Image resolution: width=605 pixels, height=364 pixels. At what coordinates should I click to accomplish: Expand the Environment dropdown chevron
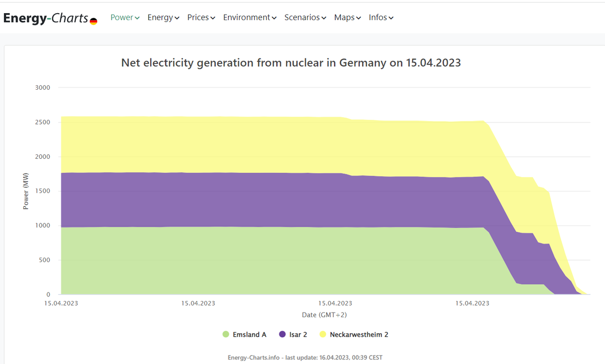point(274,18)
